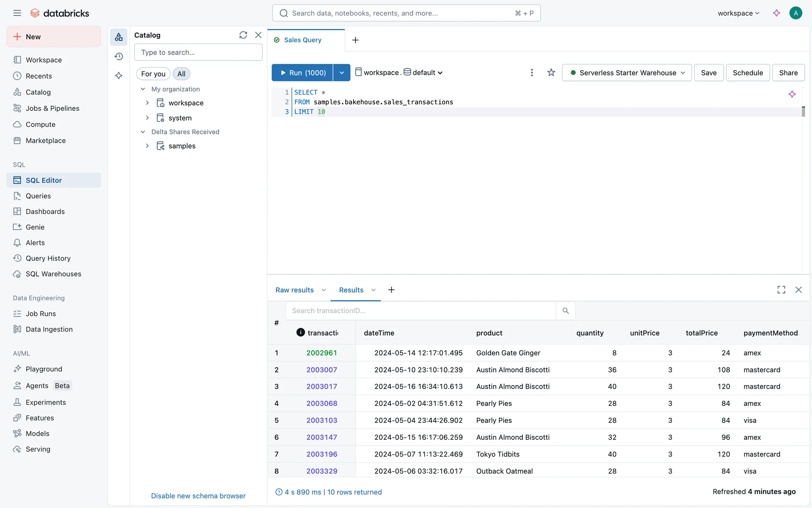
Task: Expand the results panel to fullscreen
Action: 781,290
